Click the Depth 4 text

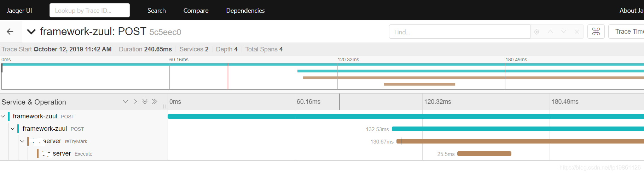pyautogui.click(x=227, y=49)
